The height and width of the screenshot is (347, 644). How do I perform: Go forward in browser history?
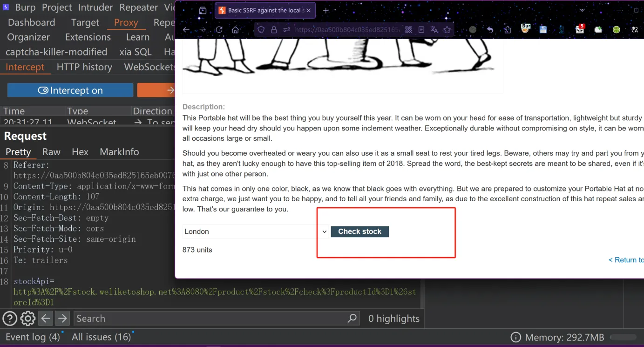click(x=203, y=29)
